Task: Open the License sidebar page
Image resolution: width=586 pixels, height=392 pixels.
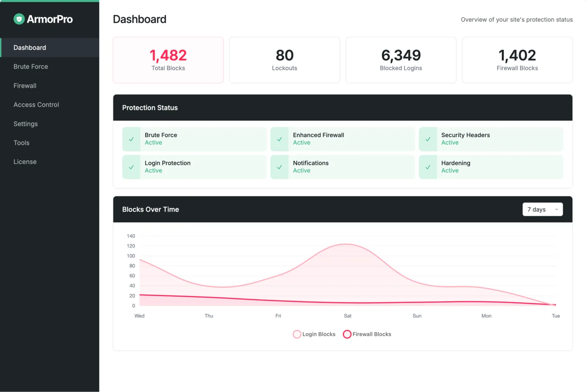Action: click(x=50, y=162)
